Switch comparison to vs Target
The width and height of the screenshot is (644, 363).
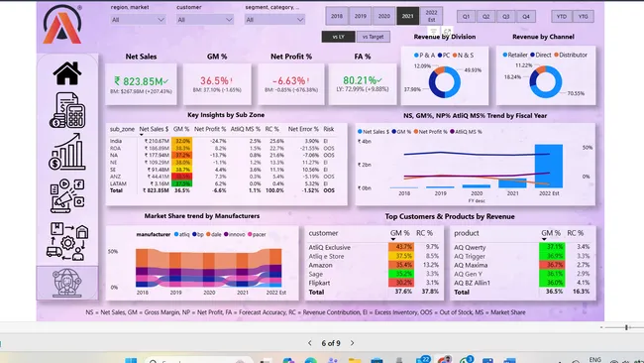pos(373,37)
